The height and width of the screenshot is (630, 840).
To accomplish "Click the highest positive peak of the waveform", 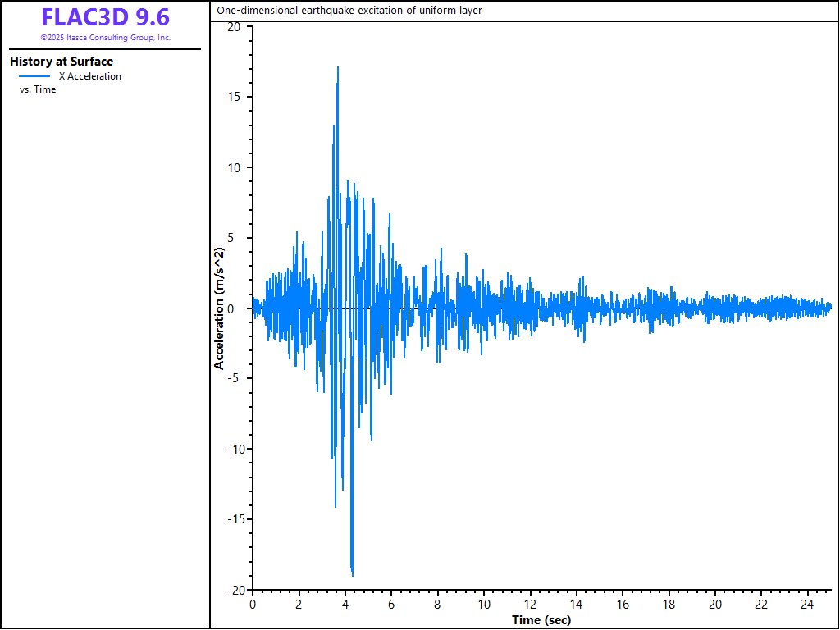I will pos(337,68).
